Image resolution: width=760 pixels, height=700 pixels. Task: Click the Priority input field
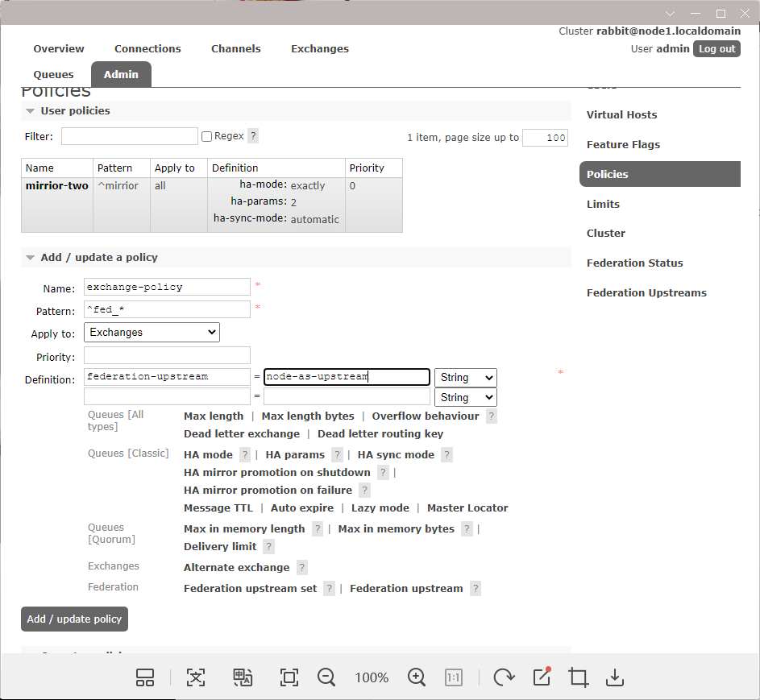click(167, 355)
